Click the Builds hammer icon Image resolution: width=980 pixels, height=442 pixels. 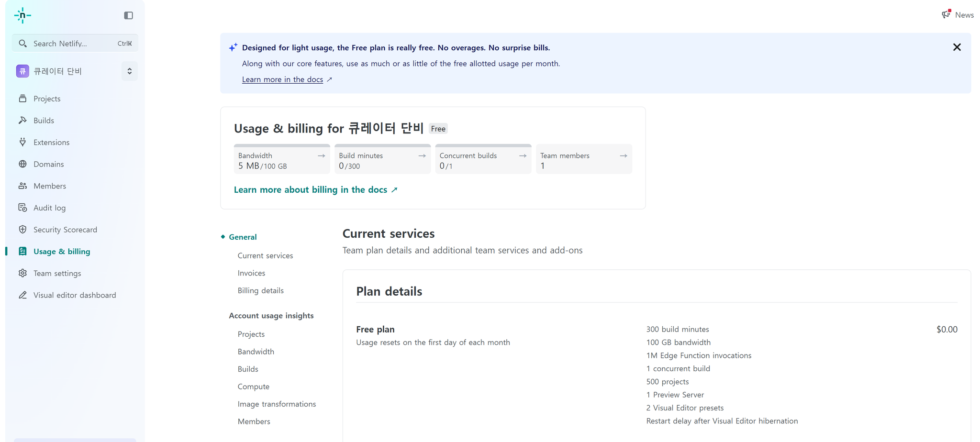pos(22,121)
